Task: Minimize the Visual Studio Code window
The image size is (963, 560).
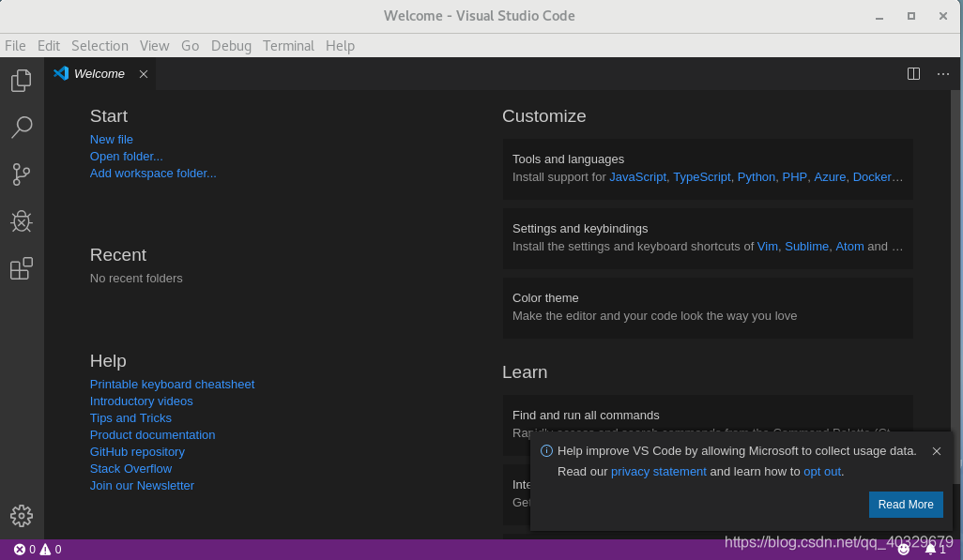Action: pyautogui.click(x=879, y=17)
